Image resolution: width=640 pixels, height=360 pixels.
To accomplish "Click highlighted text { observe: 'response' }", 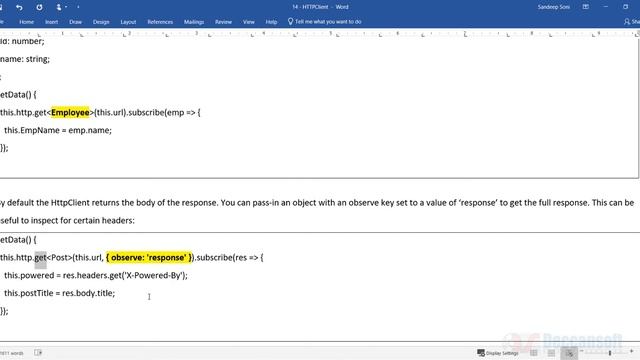I will 149,258.
